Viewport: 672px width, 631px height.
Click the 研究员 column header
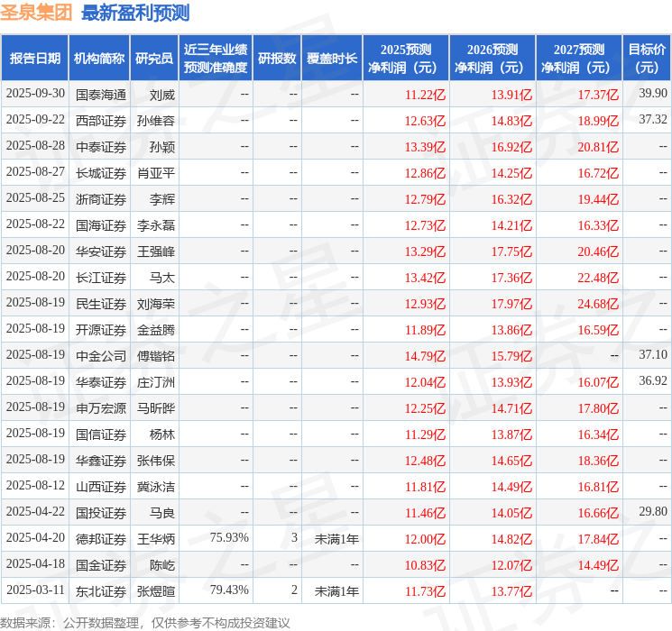click(x=154, y=59)
